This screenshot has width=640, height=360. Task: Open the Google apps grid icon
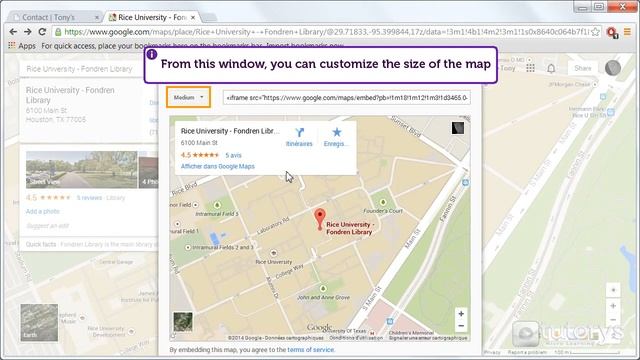(x=530, y=68)
